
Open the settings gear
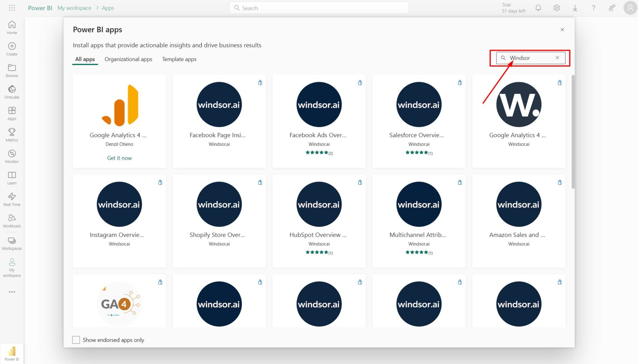[x=556, y=8]
